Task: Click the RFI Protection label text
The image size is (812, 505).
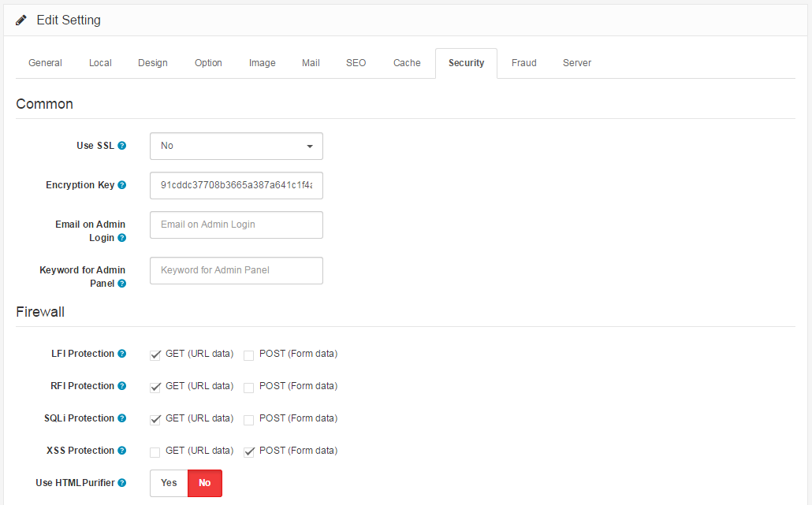Action: coord(82,386)
